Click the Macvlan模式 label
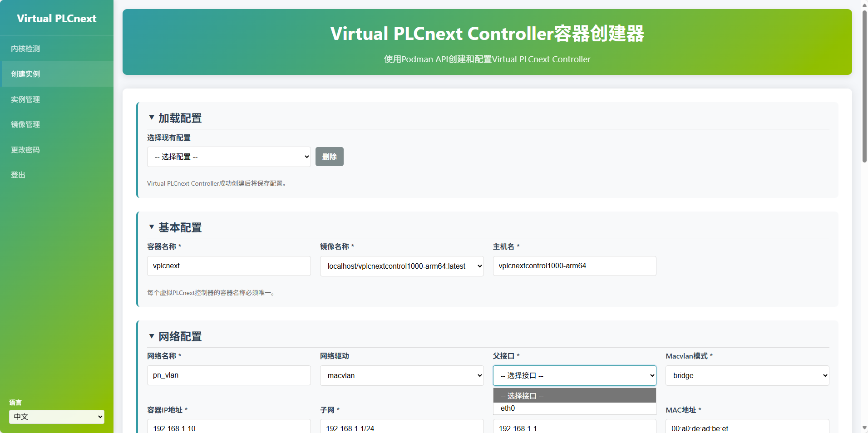Image resolution: width=868 pixels, height=433 pixels. pyautogui.click(x=689, y=356)
